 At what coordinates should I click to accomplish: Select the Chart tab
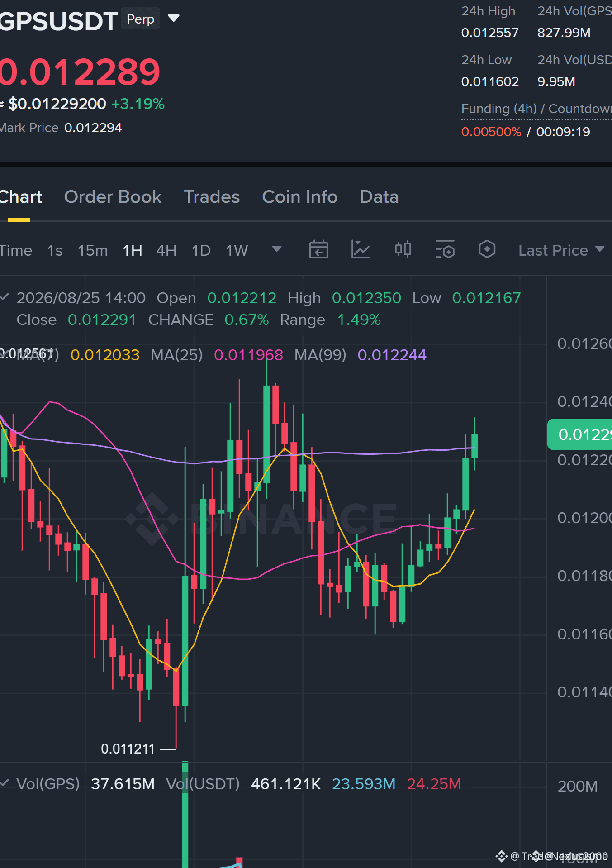click(20, 197)
